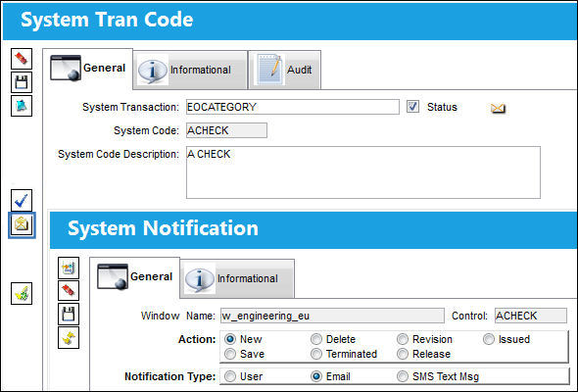Select the Delete action radio button
Viewport: 578px width, 392px height.
tap(316, 339)
